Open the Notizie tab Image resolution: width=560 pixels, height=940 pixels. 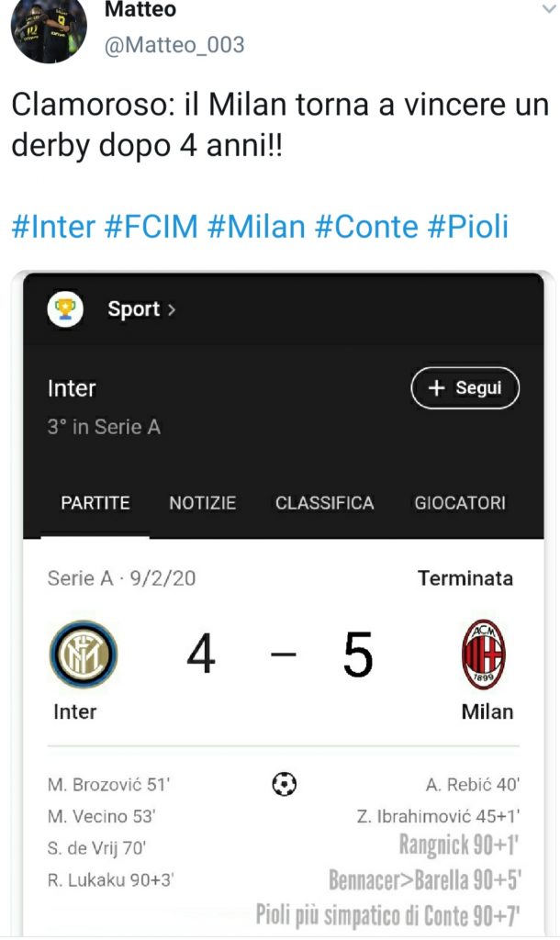point(202,503)
